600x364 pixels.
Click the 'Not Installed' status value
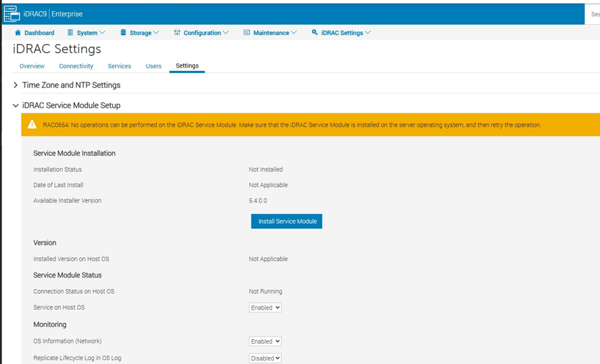(266, 169)
